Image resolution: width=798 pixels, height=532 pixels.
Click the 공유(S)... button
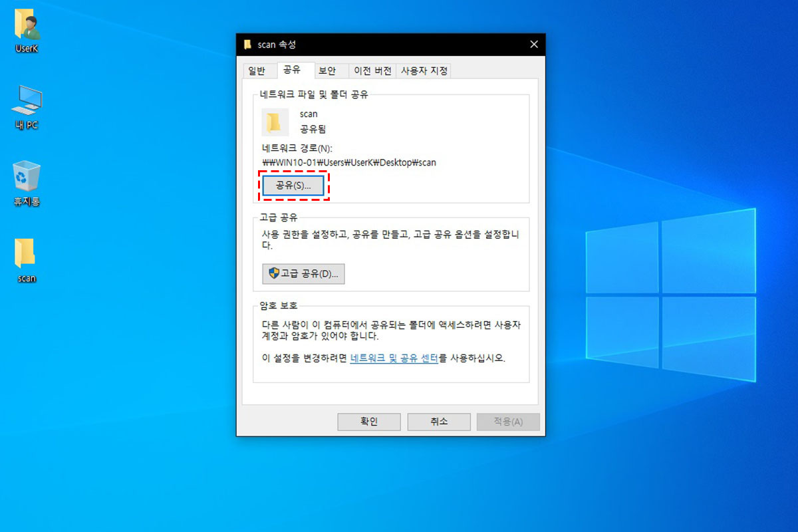293,186
